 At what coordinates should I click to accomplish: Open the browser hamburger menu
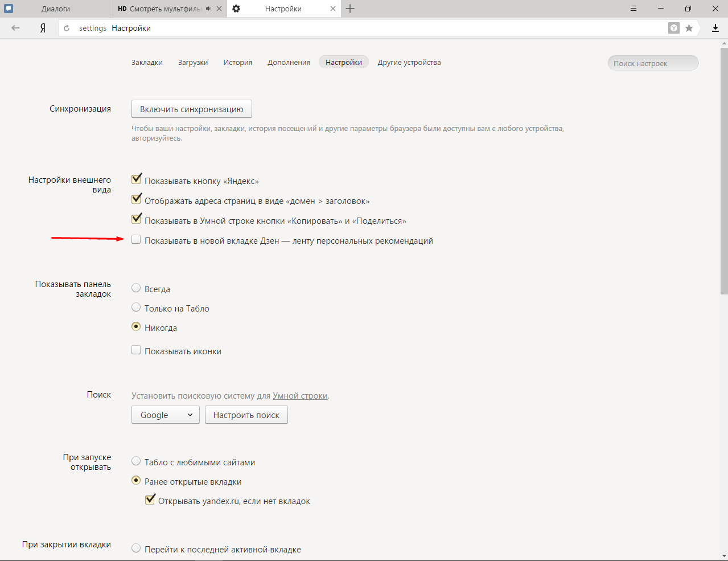click(x=634, y=9)
